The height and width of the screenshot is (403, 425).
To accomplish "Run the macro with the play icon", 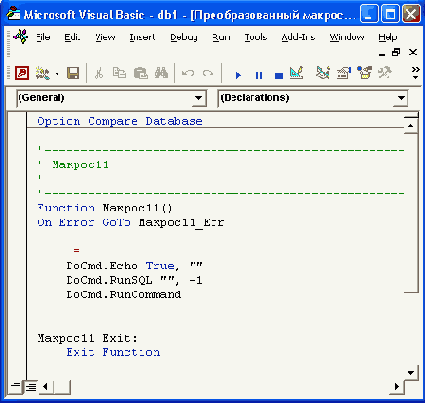I will [x=238, y=75].
